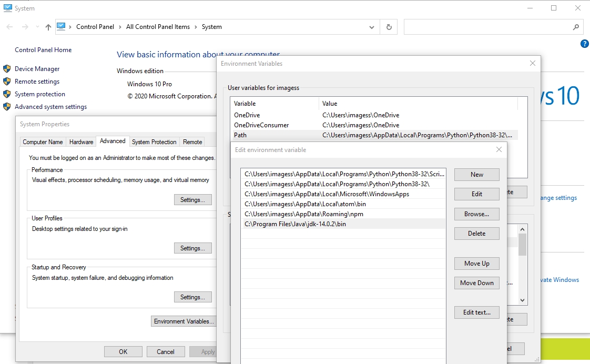Click the shield icon next to System protection

tap(7, 94)
